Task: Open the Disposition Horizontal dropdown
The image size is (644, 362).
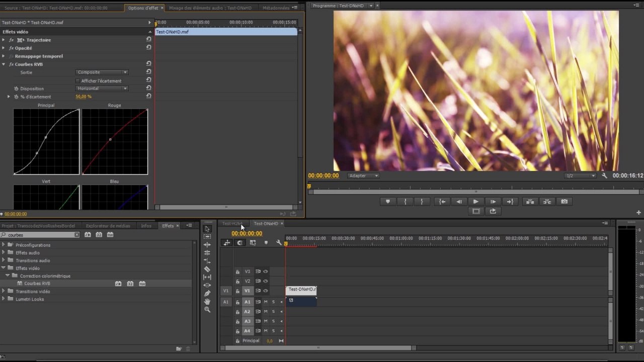Action: [x=102, y=88]
